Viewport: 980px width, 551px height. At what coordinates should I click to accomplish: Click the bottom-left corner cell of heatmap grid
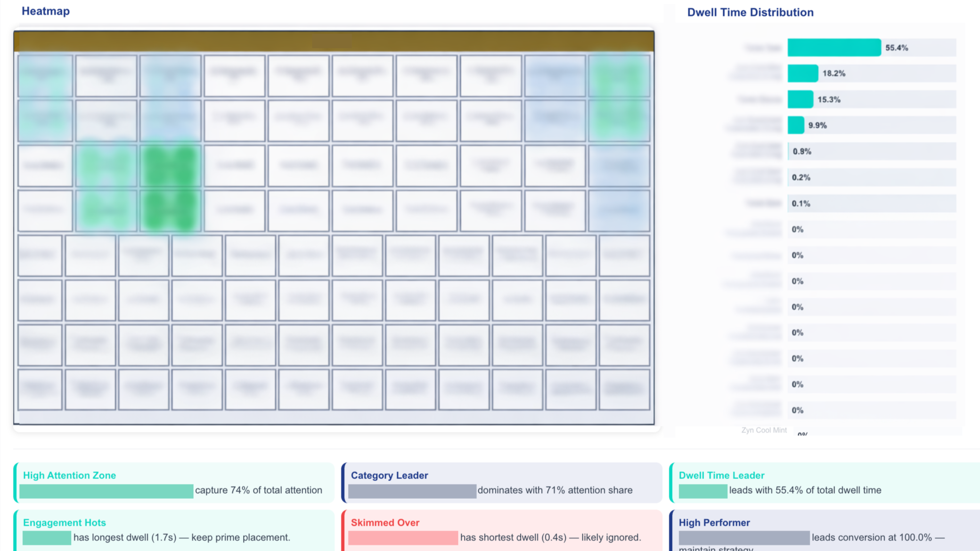pyautogui.click(x=40, y=389)
